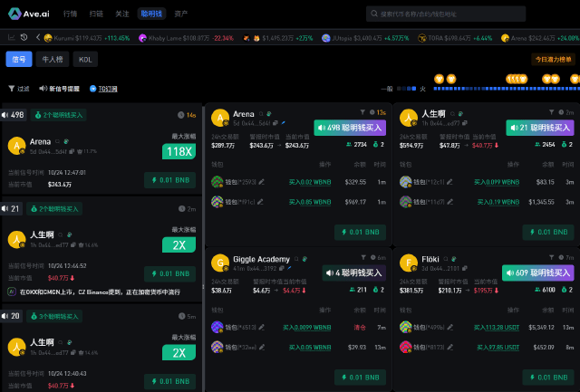The image size is (580, 392).
Task: Open the TG订阅 Telegram link
Action: tap(103, 89)
